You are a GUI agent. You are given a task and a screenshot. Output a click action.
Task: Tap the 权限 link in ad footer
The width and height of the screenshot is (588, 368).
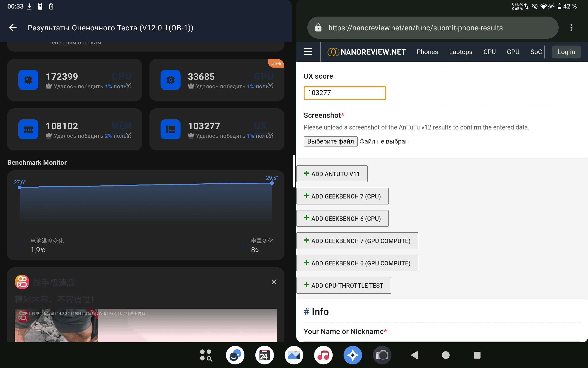point(102,313)
